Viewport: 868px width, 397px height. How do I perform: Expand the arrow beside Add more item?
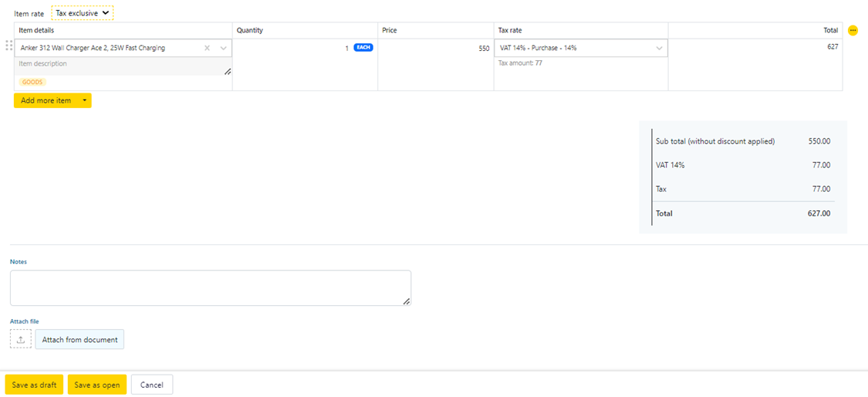coord(83,100)
